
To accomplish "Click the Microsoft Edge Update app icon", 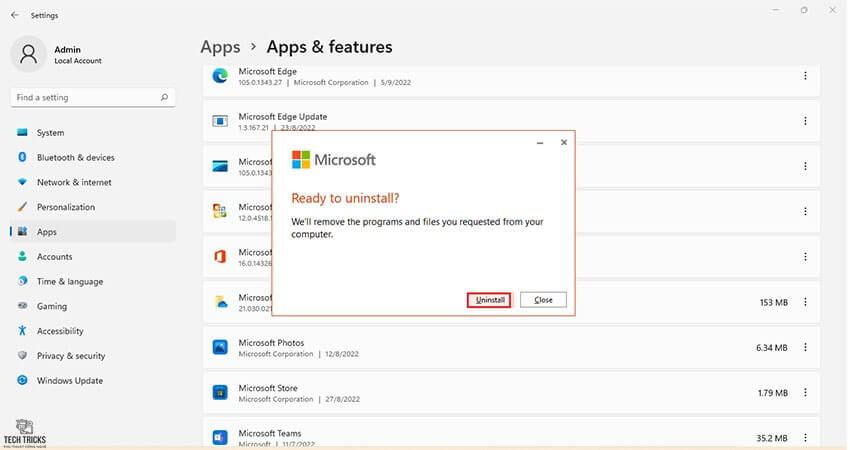I will click(220, 121).
